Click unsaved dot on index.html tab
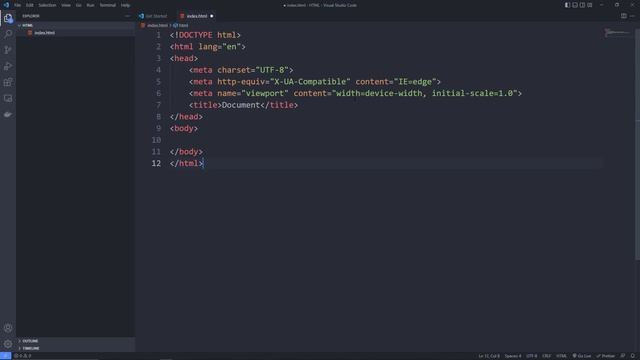Image resolution: width=640 pixels, height=360 pixels. (x=211, y=16)
